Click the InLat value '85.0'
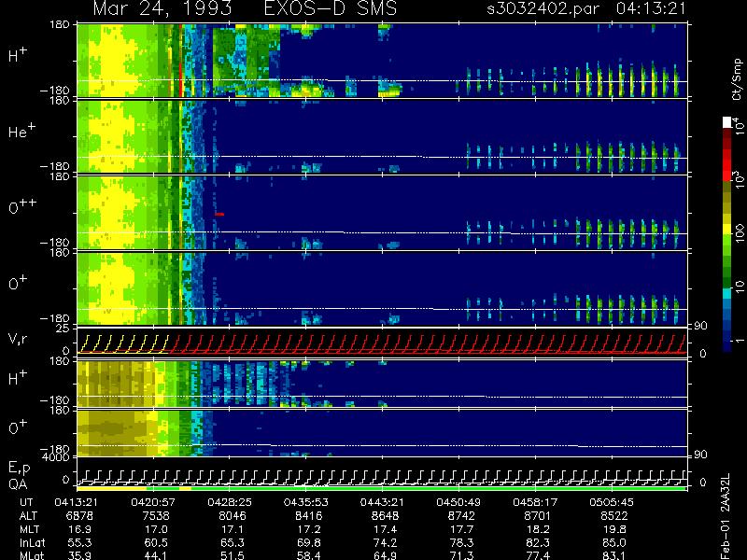Image resolution: width=747 pixels, height=560 pixels. point(614,542)
